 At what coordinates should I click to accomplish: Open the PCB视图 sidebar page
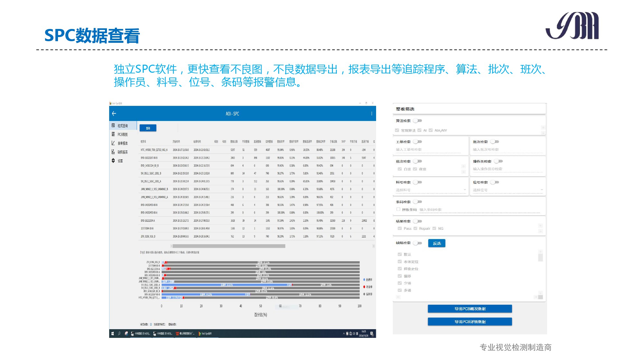(x=122, y=135)
